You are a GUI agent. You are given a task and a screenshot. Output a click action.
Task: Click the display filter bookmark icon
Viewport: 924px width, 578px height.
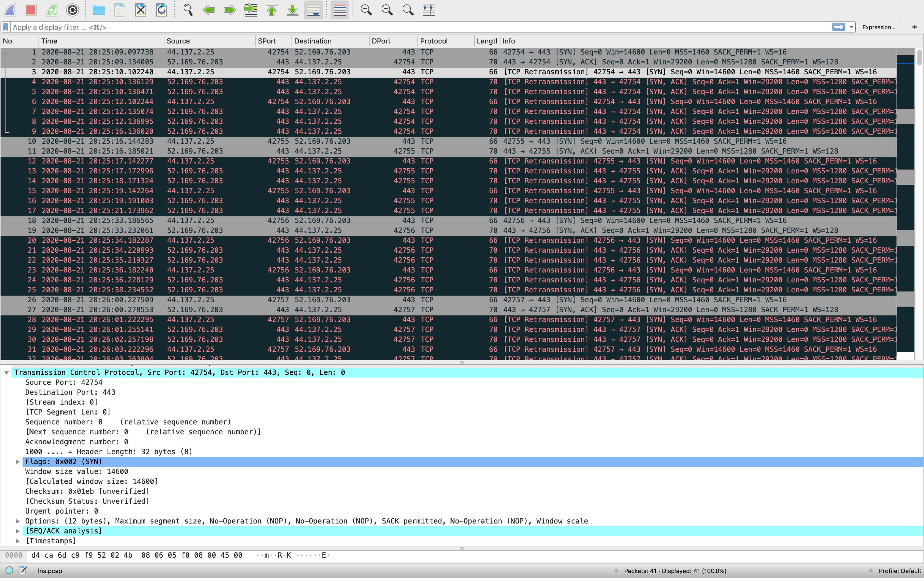click(x=6, y=27)
